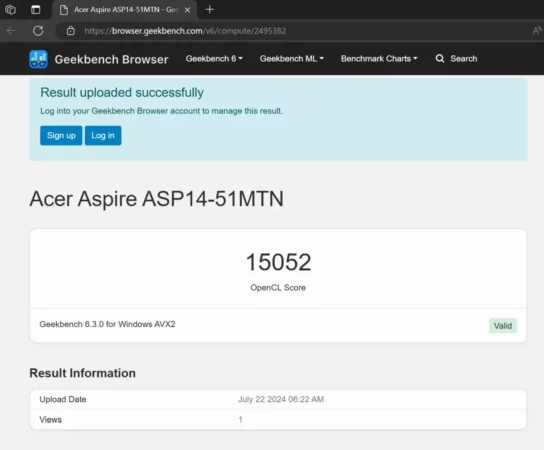Image resolution: width=544 pixels, height=450 pixels.
Task: Select the Acer Aspire ASP14-51MTN browser tab
Action: 125,10
